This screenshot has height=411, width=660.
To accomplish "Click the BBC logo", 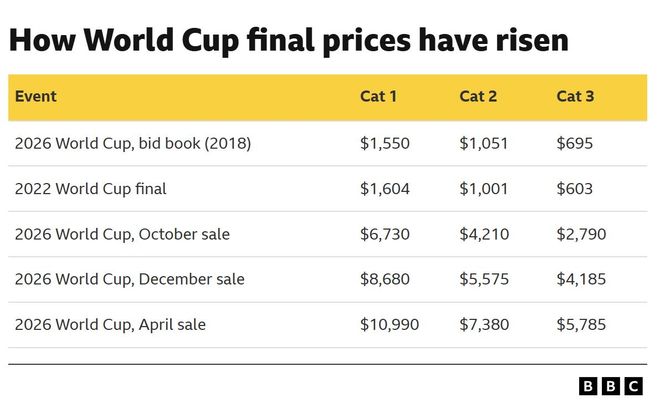I will click(612, 387).
